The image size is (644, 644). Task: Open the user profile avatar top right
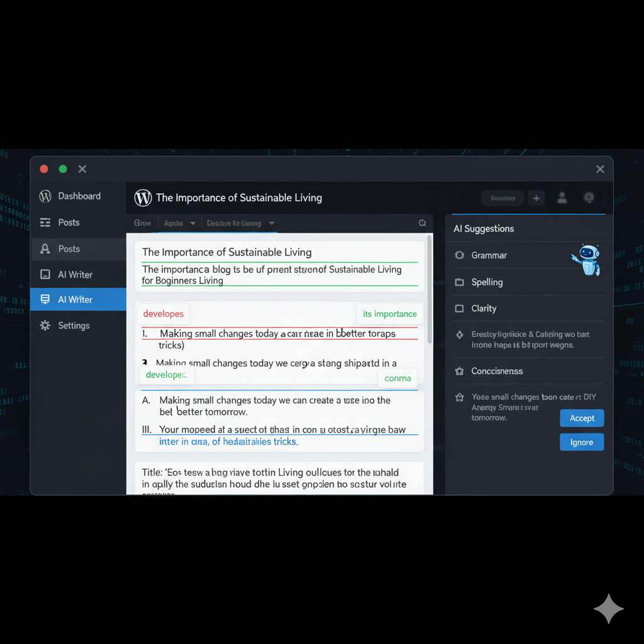562,197
